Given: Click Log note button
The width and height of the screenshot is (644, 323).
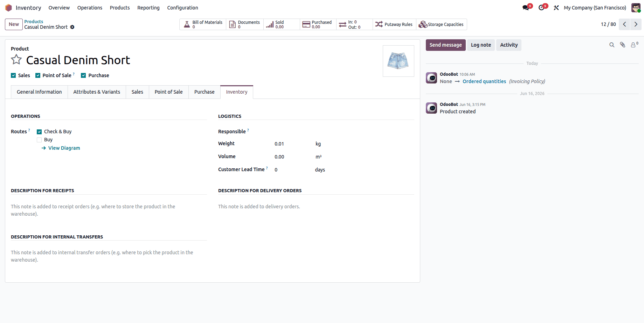Looking at the screenshot, I should (481, 45).
